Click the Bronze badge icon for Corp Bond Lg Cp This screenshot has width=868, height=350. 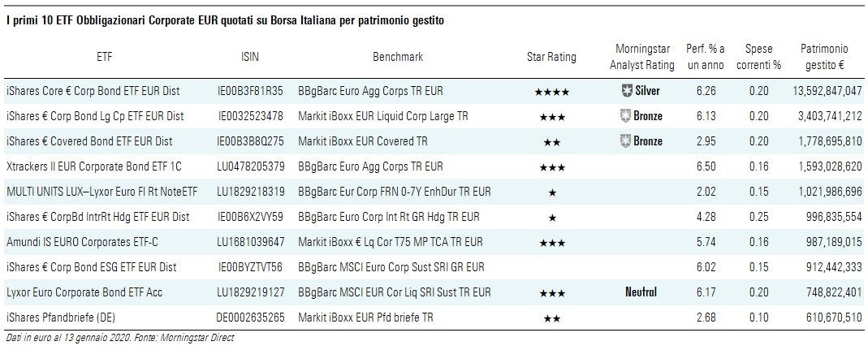pos(624,116)
